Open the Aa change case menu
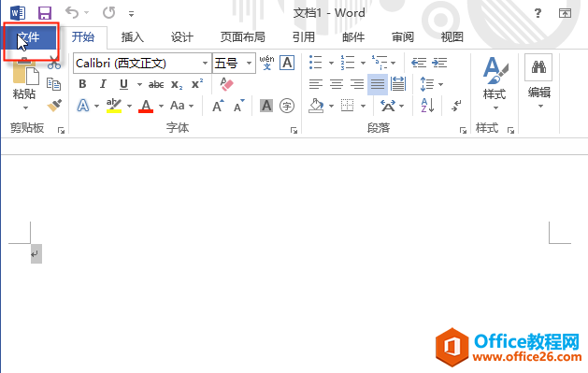Screen dimensions: 588x373 click(x=182, y=106)
